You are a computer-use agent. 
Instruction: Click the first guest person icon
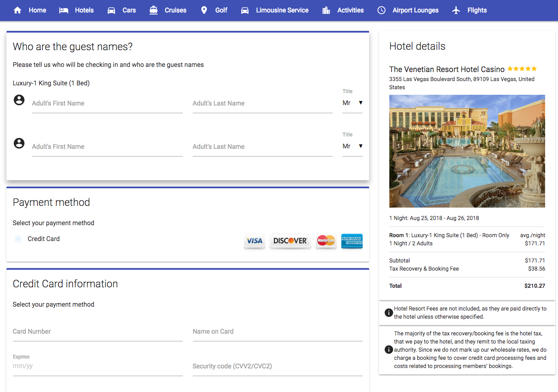(x=19, y=100)
